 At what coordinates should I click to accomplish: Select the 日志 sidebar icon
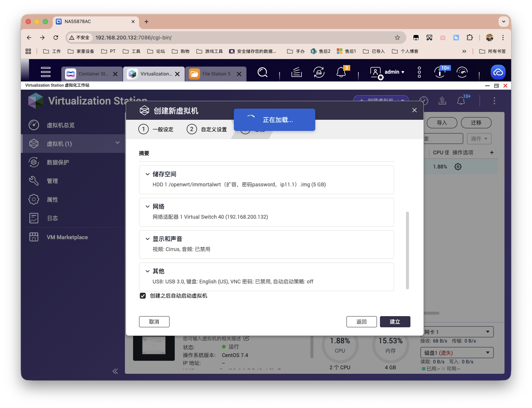33,218
